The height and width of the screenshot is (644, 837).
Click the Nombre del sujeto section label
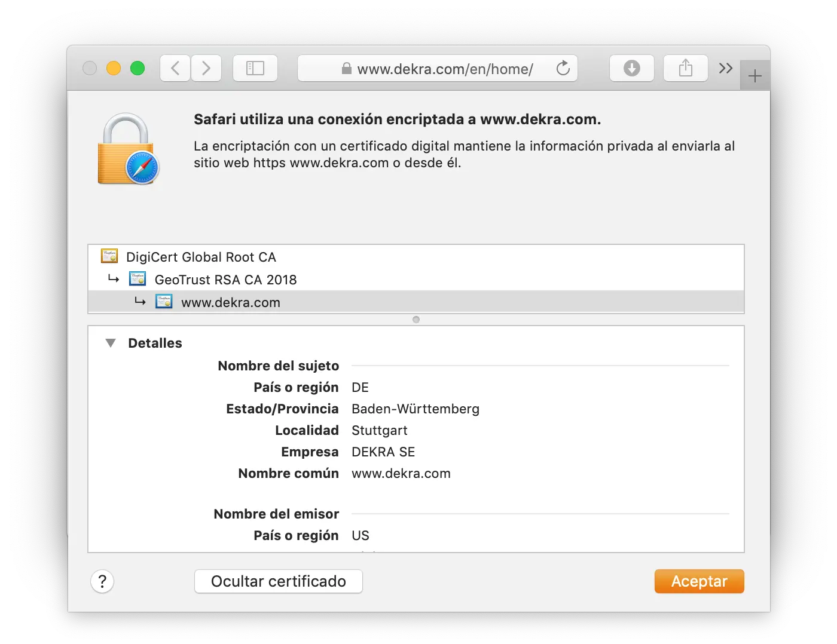point(279,366)
